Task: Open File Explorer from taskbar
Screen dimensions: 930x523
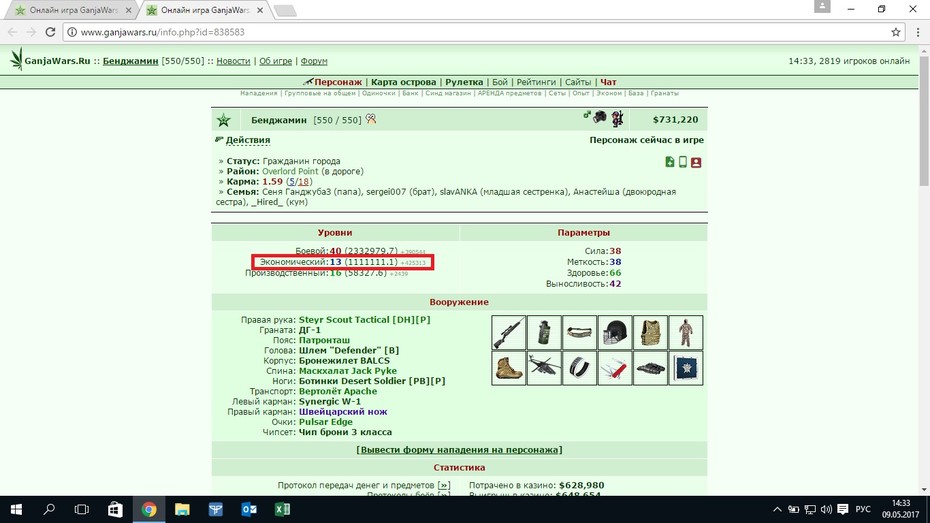Action: coord(182,509)
